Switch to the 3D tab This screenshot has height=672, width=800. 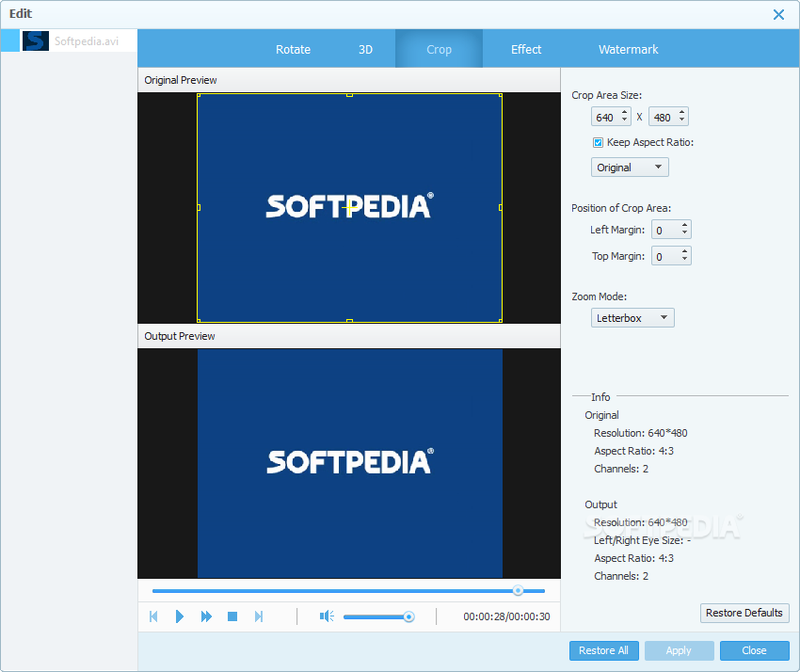point(365,50)
